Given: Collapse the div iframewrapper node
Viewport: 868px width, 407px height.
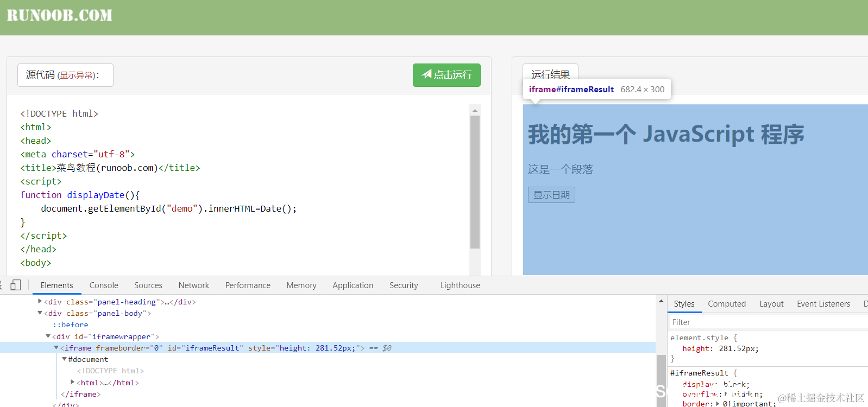Looking at the screenshot, I should [x=48, y=336].
